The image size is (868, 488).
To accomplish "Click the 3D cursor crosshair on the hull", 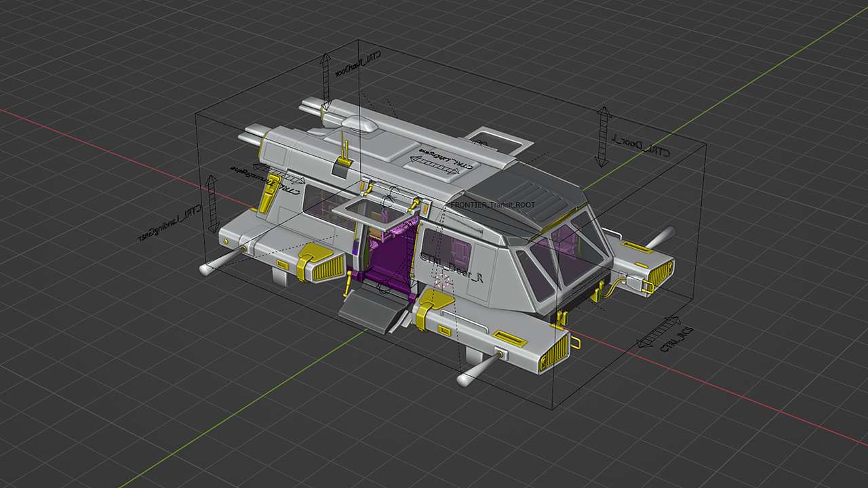I will pyautogui.click(x=443, y=281).
